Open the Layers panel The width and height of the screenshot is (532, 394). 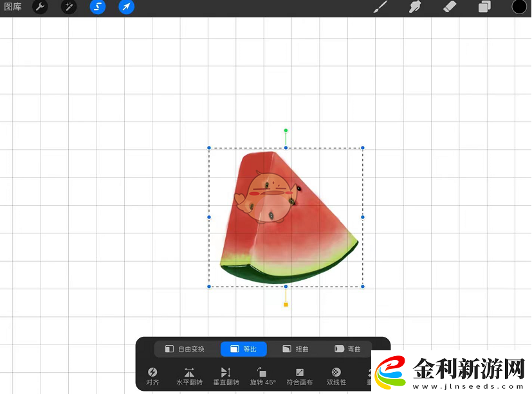[x=484, y=7]
